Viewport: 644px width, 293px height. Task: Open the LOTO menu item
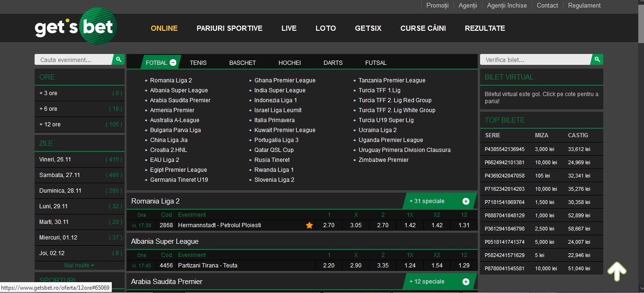click(326, 28)
